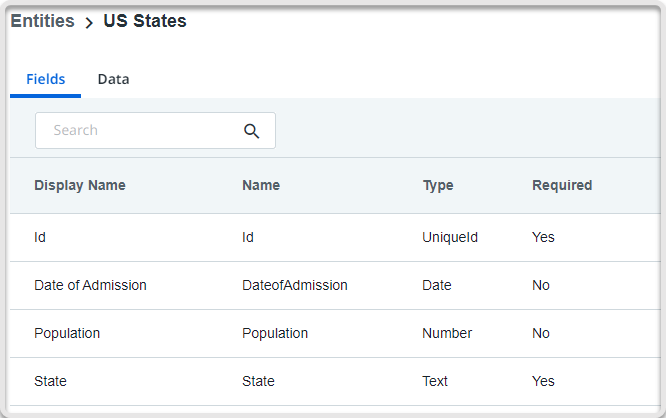Click the Date type cell
The width and height of the screenshot is (666, 418).
[x=437, y=285]
